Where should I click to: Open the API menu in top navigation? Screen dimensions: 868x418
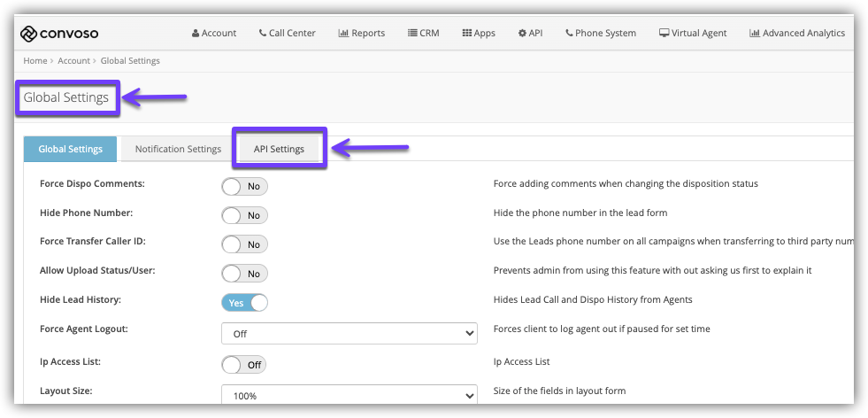(x=530, y=34)
